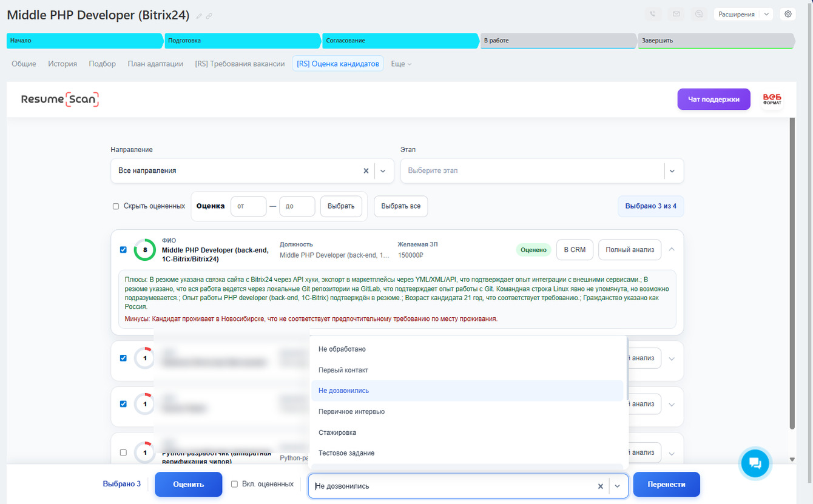Open 'Чат поддержки' support chat
Viewport: 813px width, 504px height.
point(713,99)
